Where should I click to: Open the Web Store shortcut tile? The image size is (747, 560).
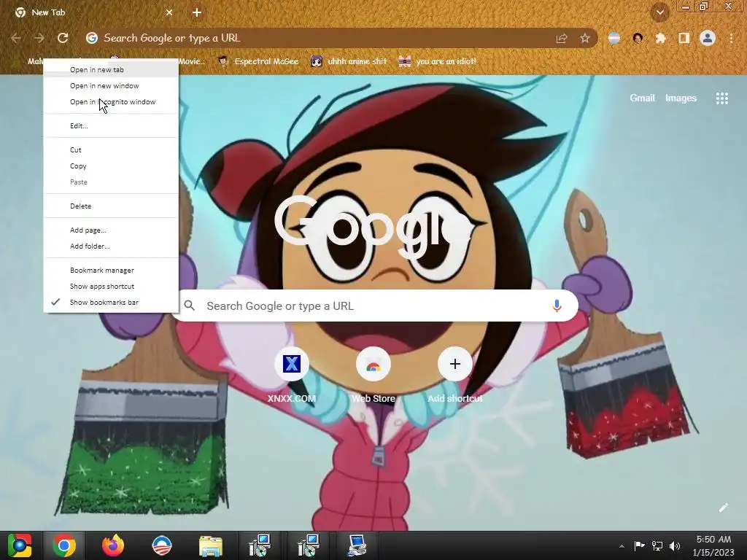373,376
